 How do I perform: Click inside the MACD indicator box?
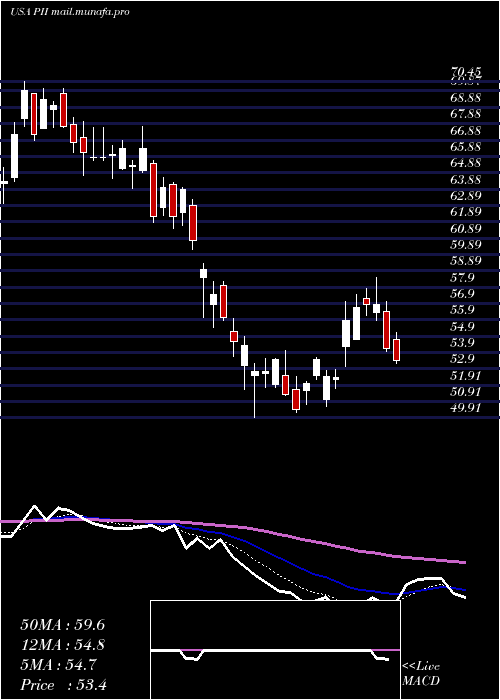275,650
